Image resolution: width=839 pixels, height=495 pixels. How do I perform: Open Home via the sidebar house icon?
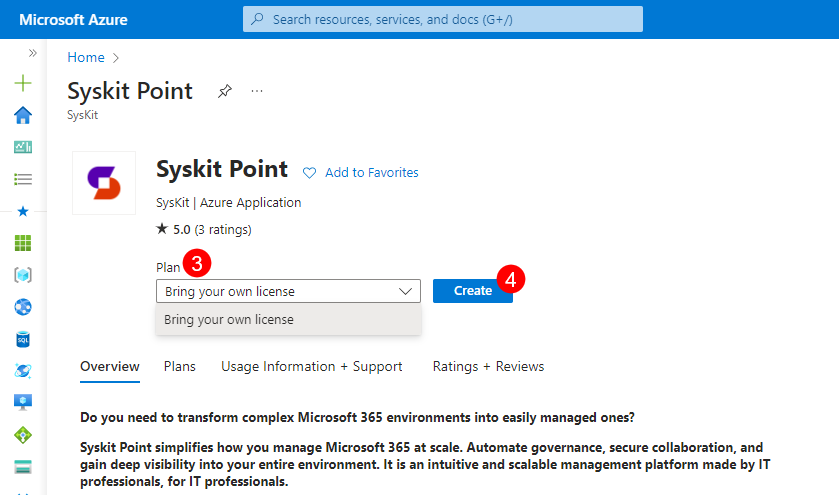(x=23, y=115)
